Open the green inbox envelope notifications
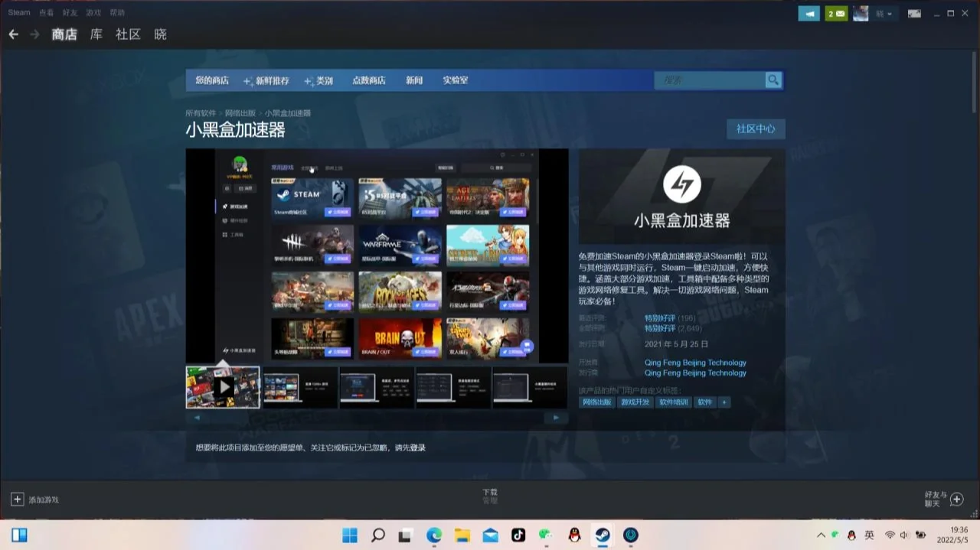This screenshot has width=980, height=550. click(836, 14)
